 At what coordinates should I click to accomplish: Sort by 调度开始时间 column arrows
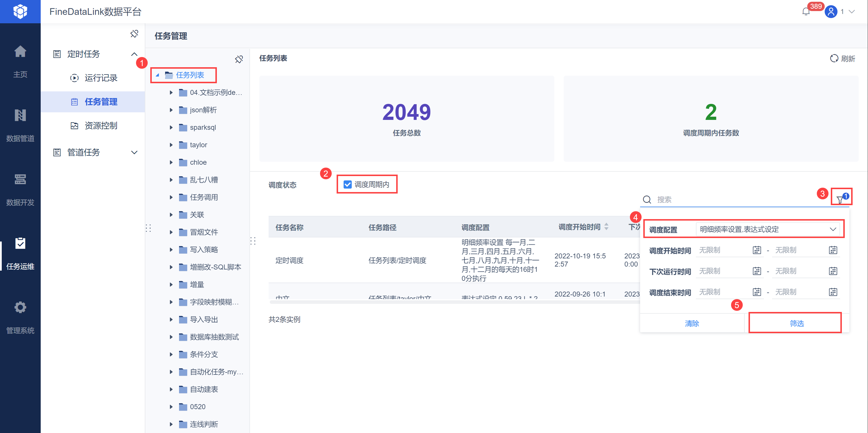(x=606, y=227)
